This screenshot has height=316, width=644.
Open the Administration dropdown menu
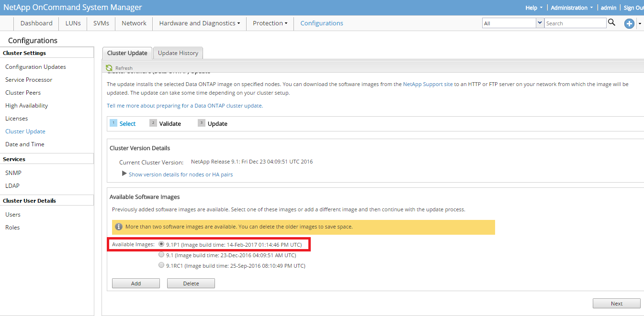pos(572,8)
